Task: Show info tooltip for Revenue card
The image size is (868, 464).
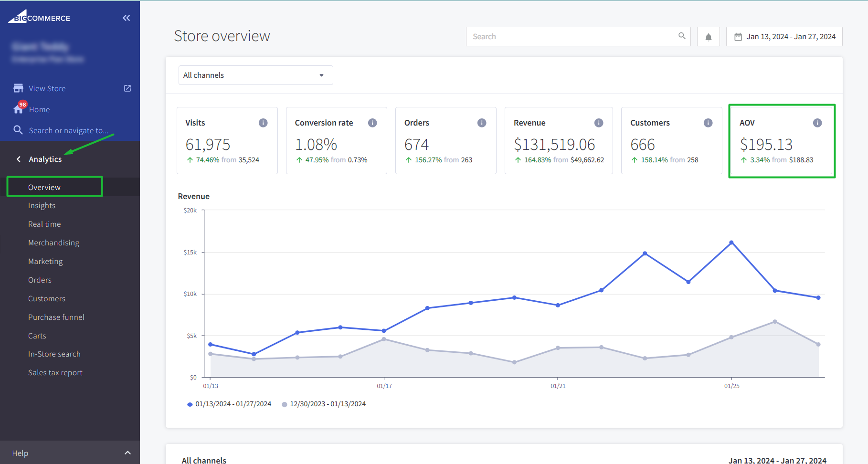Action: 599,123
